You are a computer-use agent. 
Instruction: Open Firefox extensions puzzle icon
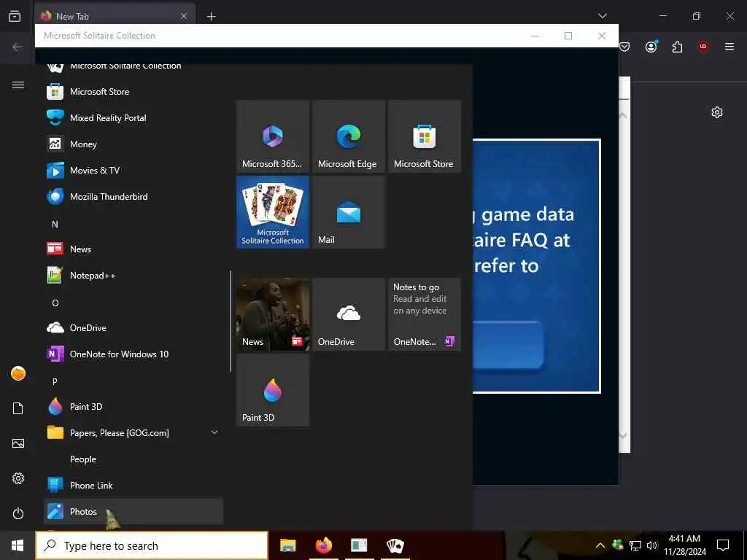(x=677, y=47)
